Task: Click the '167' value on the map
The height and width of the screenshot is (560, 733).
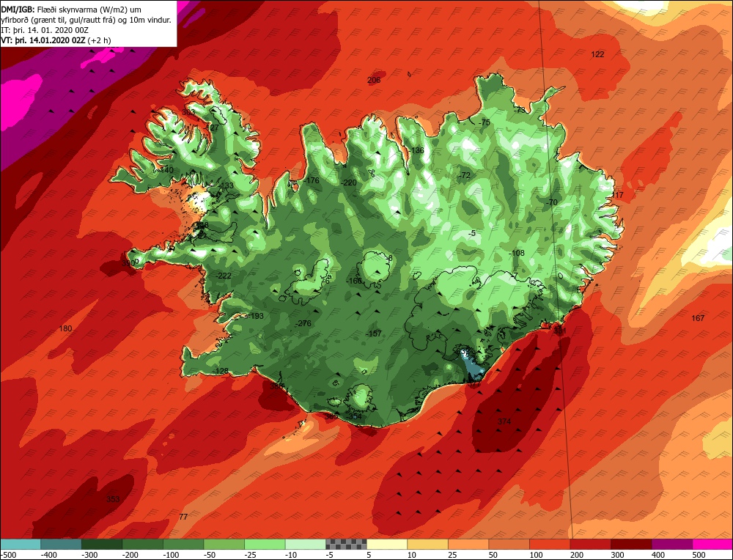Action: [698, 318]
